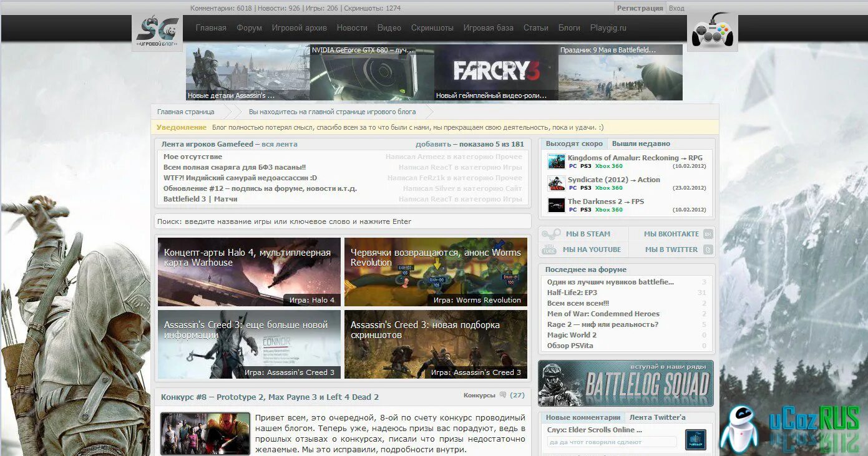Open the Главная menu item

(211, 28)
